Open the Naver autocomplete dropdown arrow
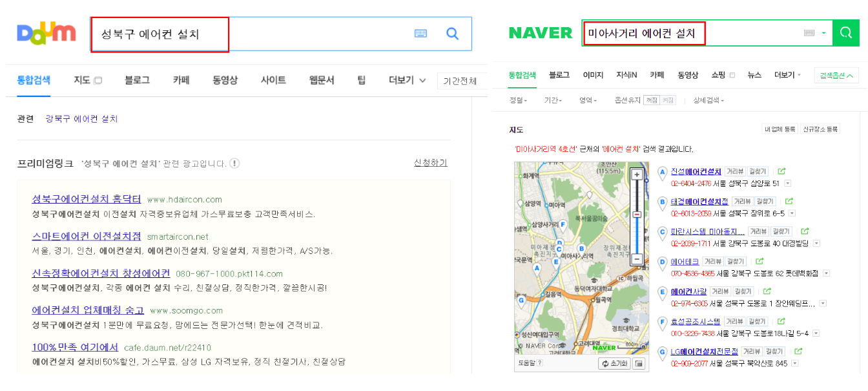The height and width of the screenshot is (391, 868). pyautogui.click(x=823, y=33)
